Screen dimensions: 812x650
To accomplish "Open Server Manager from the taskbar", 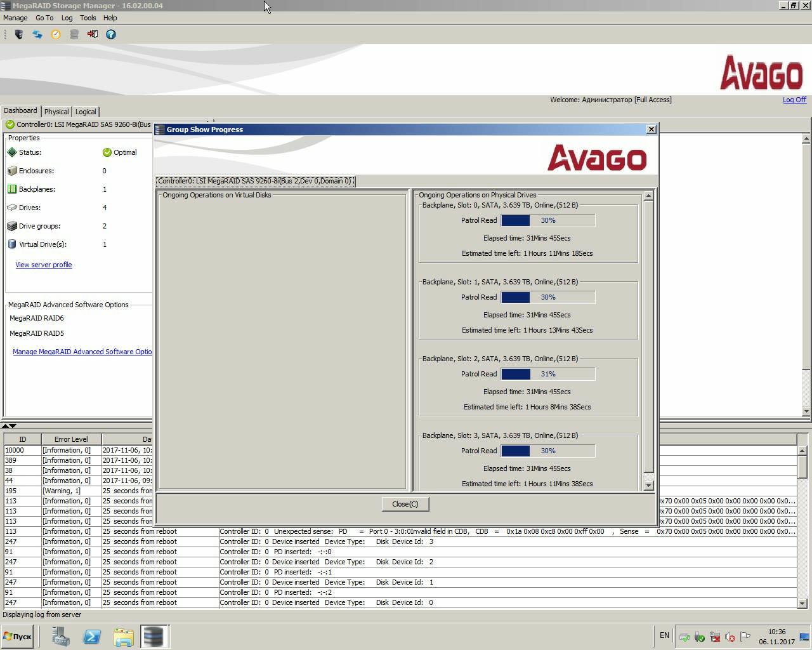I will point(61,636).
